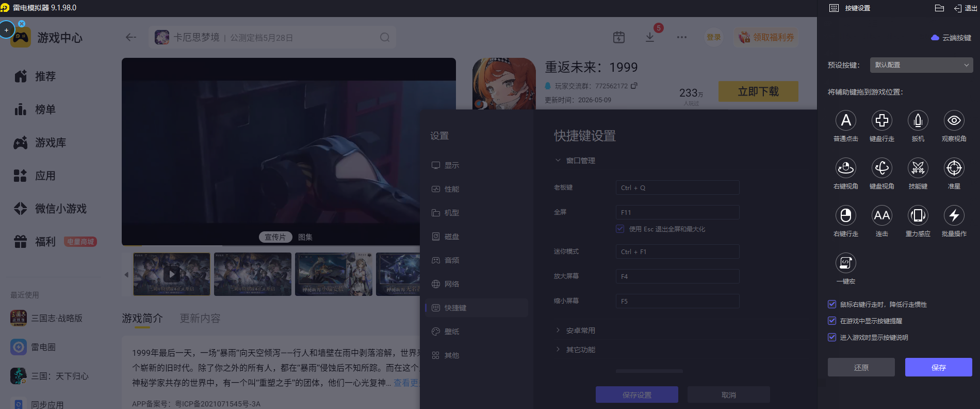Open the folder icon beside 退出
This screenshot has width=980, height=409.
pyautogui.click(x=939, y=8)
